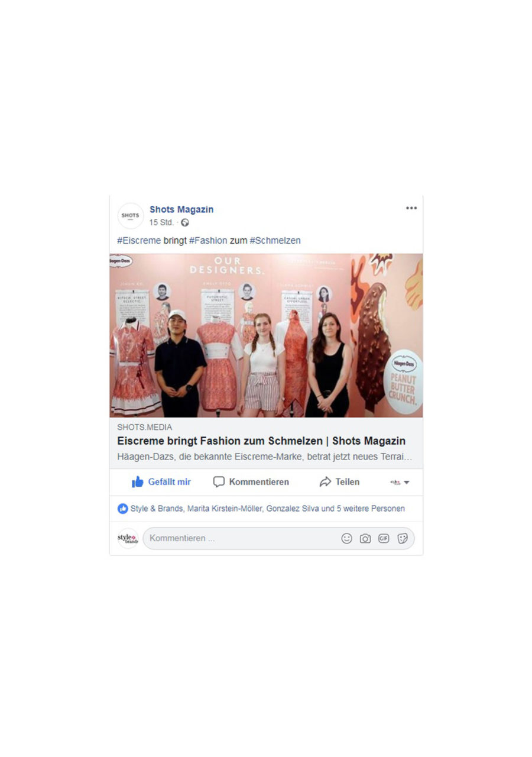
Task: Open the sticker picker icon
Action: coord(403,539)
